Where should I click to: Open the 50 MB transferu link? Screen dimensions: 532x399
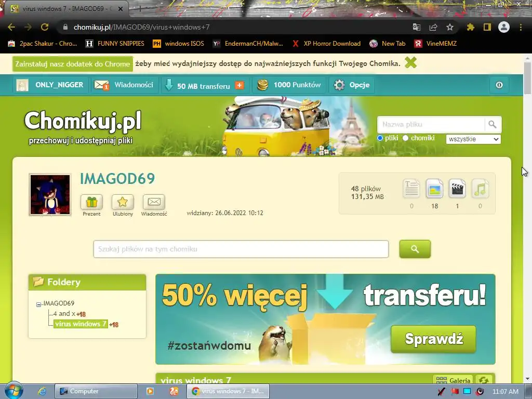[204, 86]
